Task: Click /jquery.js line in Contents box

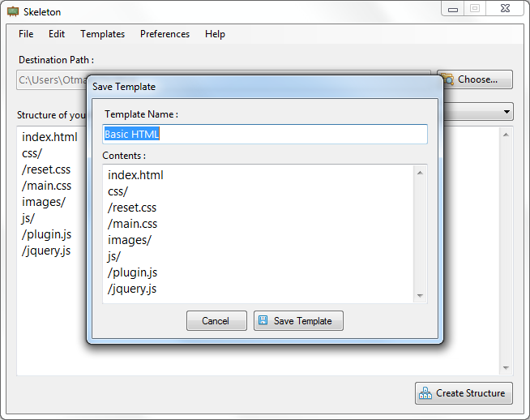Action: click(x=132, y=289)
